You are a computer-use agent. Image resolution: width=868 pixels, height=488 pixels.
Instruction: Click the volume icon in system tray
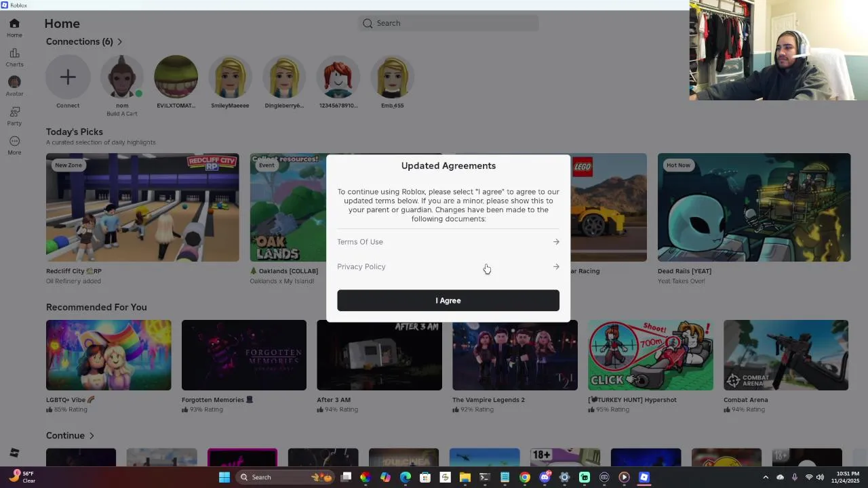pyautogui.click(x=821, y=477)
